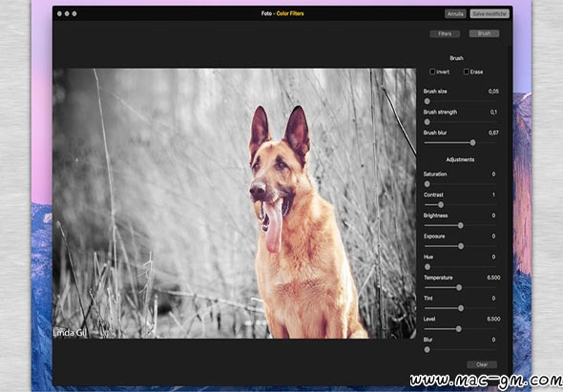Click the Saturation slider handle
563x392 pixels.
coord(427,184)
